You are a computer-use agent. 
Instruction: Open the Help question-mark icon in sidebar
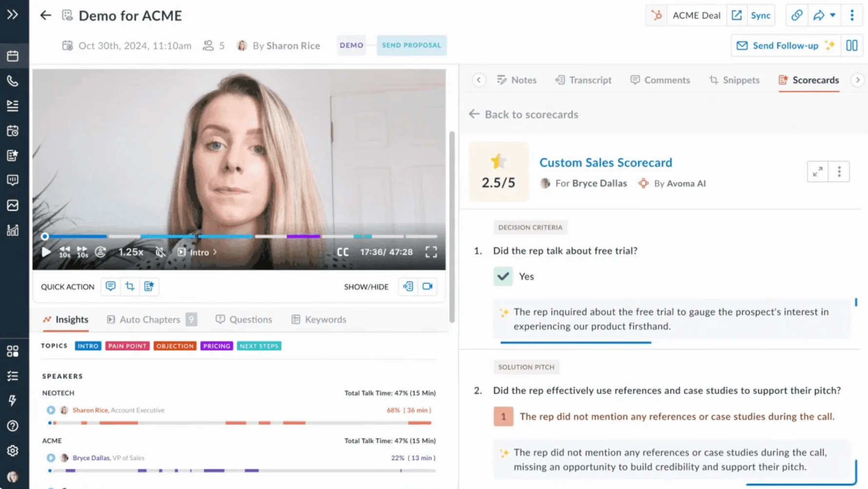[13, 426]
